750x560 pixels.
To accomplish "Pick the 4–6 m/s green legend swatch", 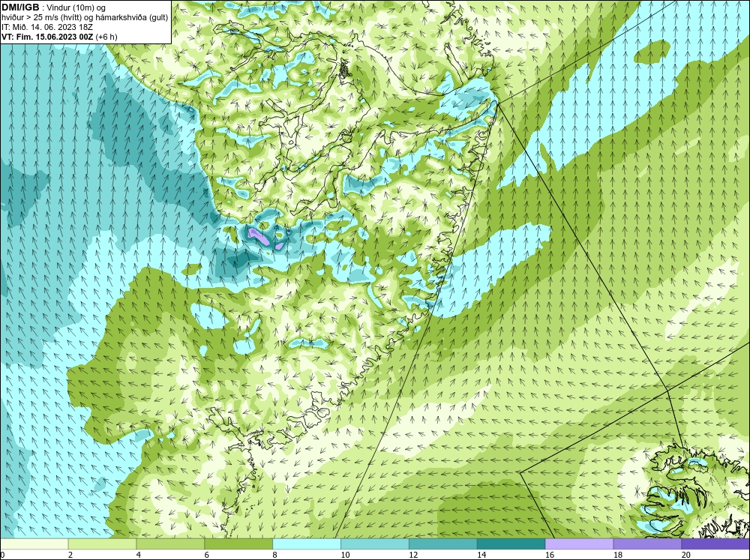I will 170,544.
